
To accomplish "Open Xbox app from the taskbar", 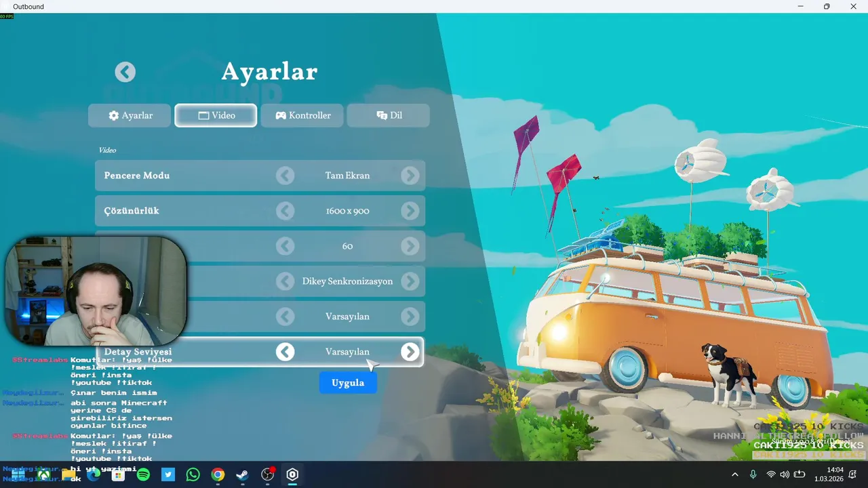I will [x=43, y=475].
